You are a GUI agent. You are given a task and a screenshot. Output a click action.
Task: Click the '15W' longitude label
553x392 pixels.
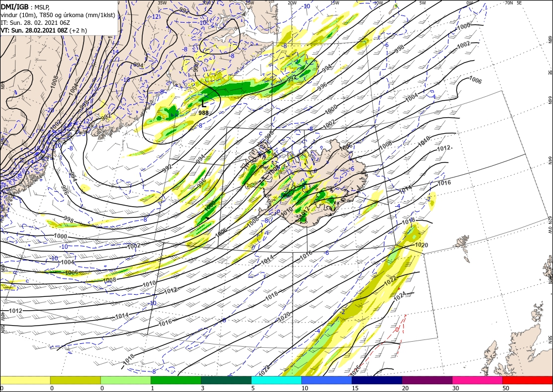(335, 3)
